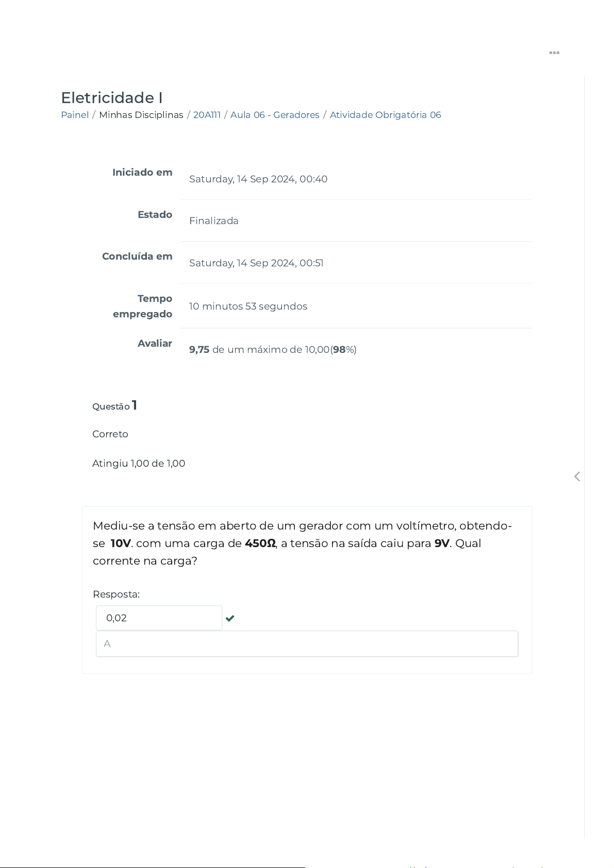614x868 pixels.
Task: Click the Minhas Disciplinas breadcrumb
Action: (x=141, y=115)
